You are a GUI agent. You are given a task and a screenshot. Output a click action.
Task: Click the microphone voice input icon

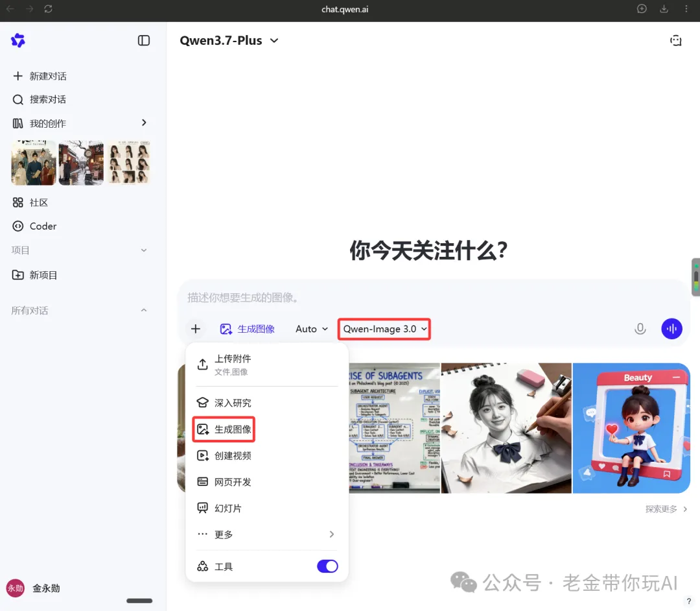640,329
